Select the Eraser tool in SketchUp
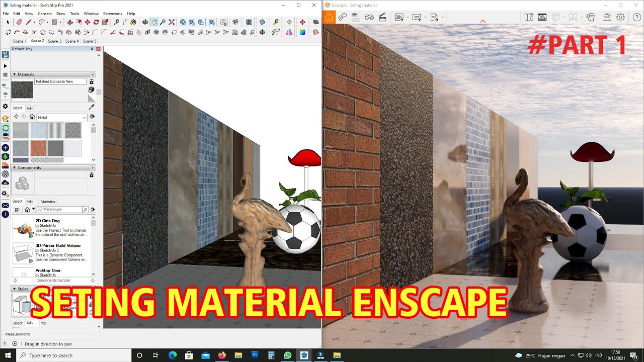644x362 pixels. coord(19,22)
